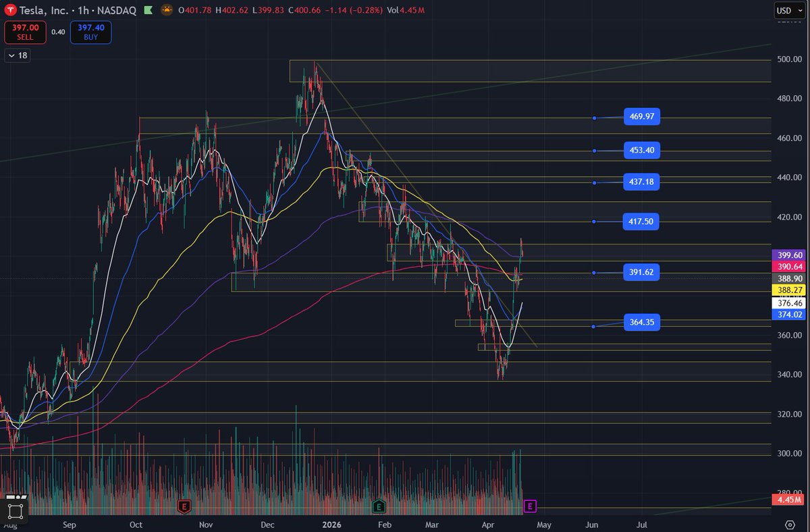Click the 397.00 SELL button

(24, 32)
